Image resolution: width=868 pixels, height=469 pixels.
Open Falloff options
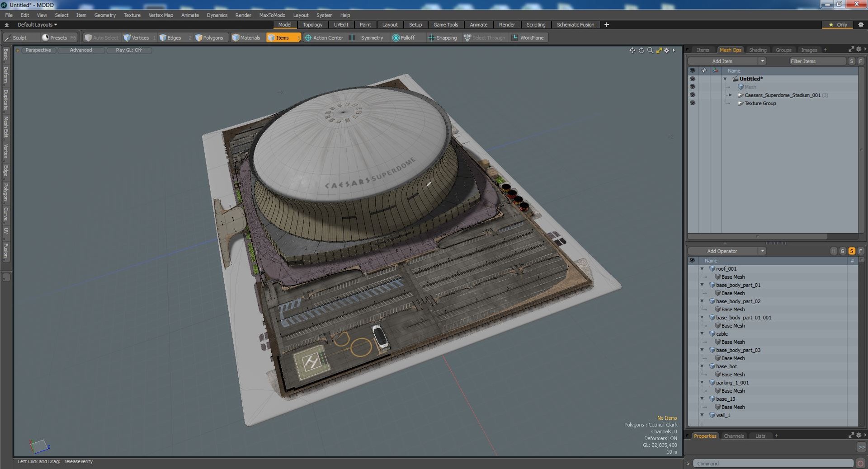click(405, 38)
